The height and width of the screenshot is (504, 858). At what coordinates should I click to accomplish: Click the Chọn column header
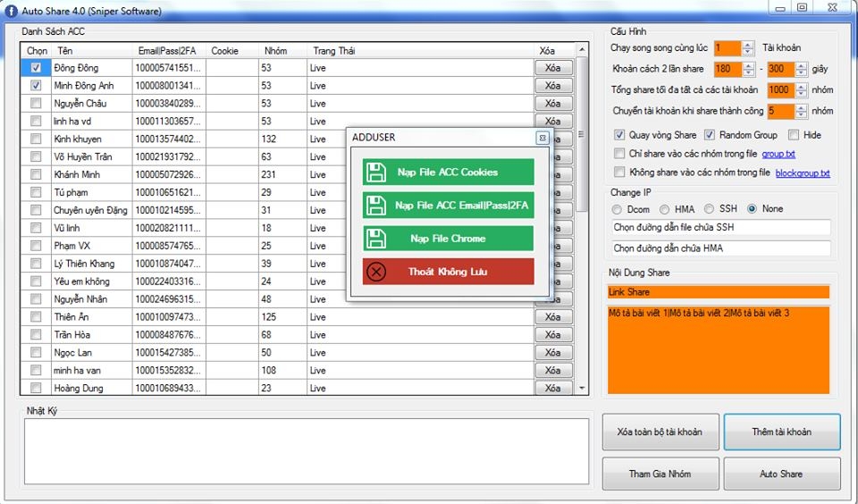click(x=37, y=51)
